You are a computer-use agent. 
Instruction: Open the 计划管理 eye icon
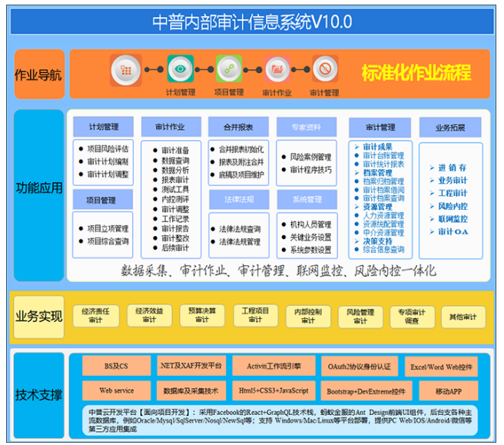[181, 69]
